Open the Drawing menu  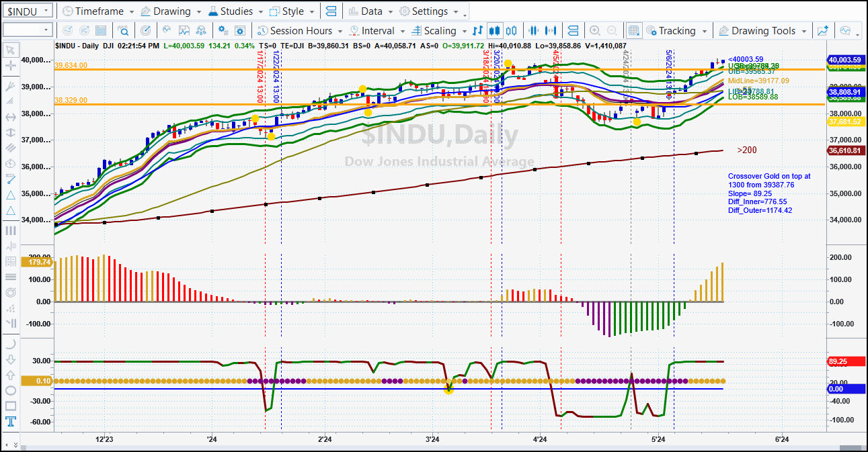pos(171,11)
